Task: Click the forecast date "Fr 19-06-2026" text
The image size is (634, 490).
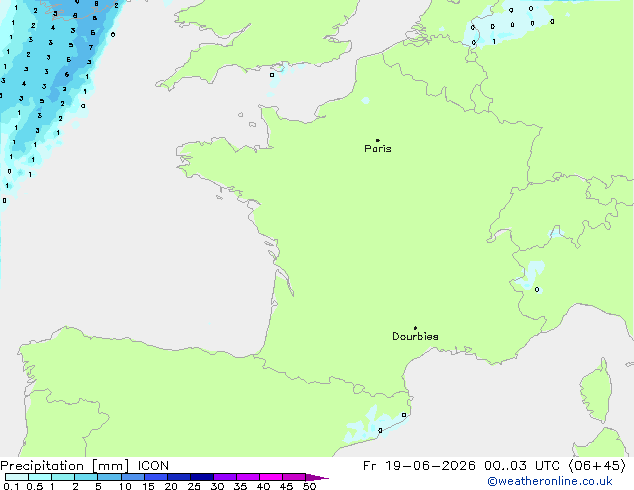Action: [x=419, y=466]
